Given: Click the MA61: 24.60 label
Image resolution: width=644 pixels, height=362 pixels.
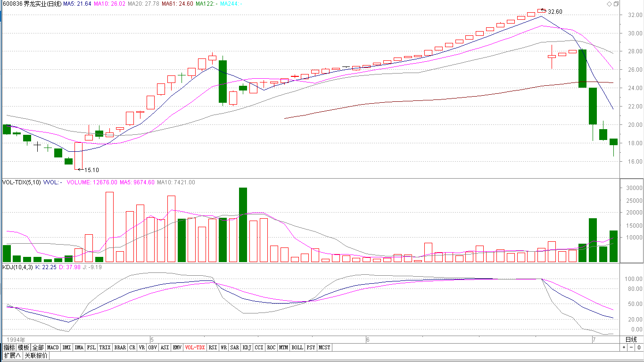Looking at the screenshot, I should [177, 4].
